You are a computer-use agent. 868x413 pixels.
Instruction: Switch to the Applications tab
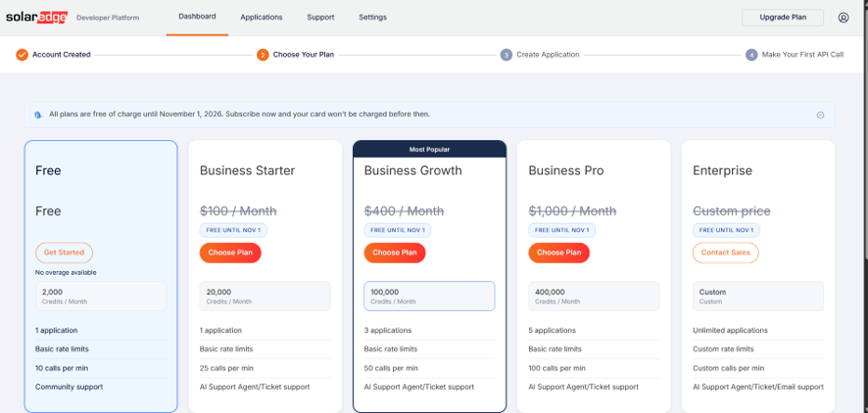[x=262, y=18]
